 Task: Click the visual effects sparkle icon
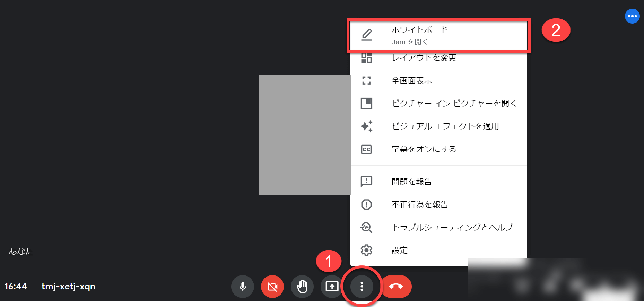[366, 126]
